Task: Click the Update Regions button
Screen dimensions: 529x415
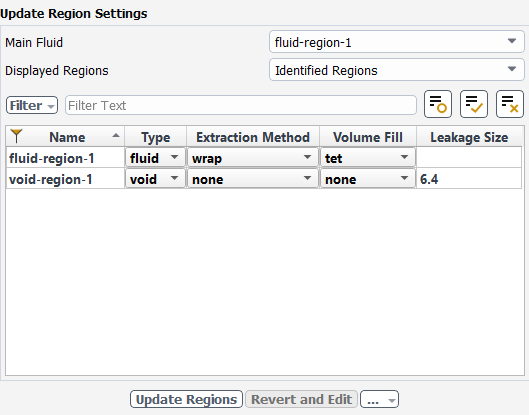Action: 186,399
